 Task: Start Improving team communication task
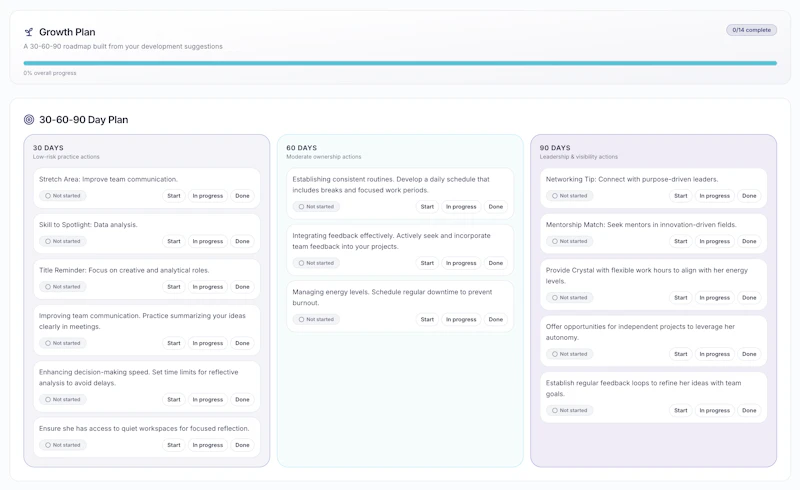174,344
